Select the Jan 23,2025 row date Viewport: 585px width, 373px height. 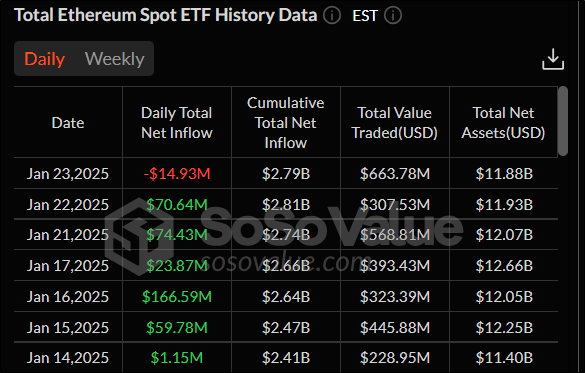pos(68,174)
